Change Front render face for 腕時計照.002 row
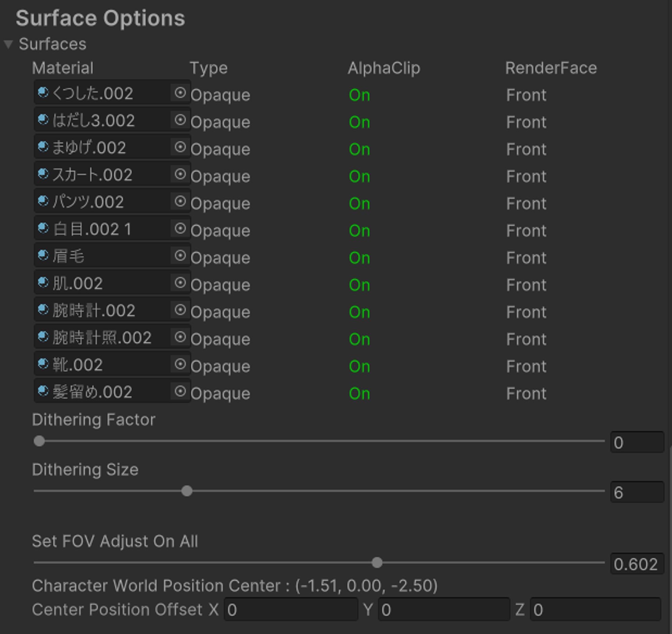The height and width of the screenshot is (634, 672). tap(526, 339)
